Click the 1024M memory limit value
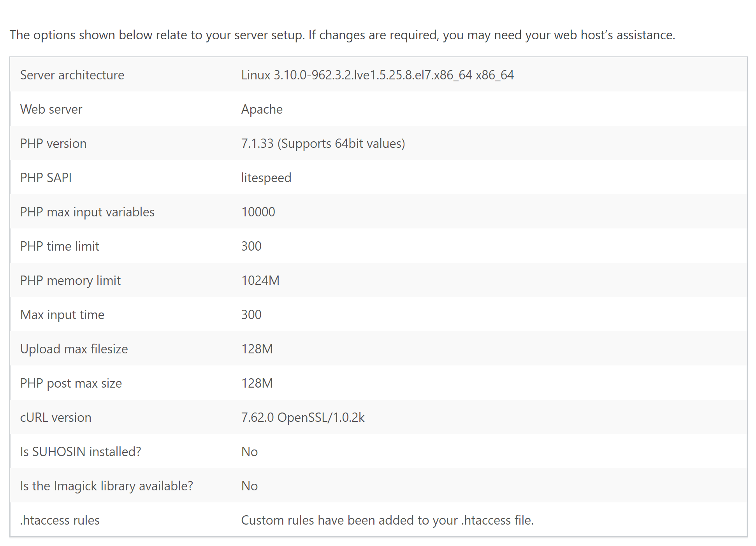Viewport: 756px width, 546px height. (x=260, y=280)
